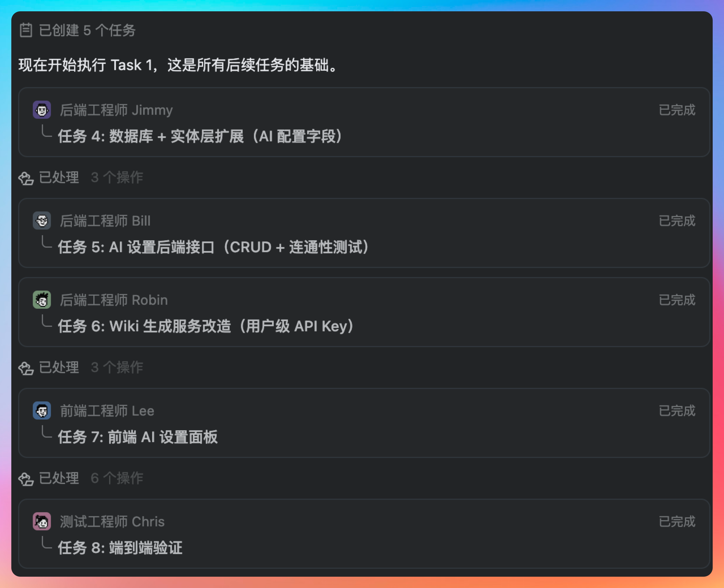Click the processing icon beside 6 个操作
Image resolution: width=724 pixels, height=588 pixels.
pyautogui.click(x=26, y=479)
